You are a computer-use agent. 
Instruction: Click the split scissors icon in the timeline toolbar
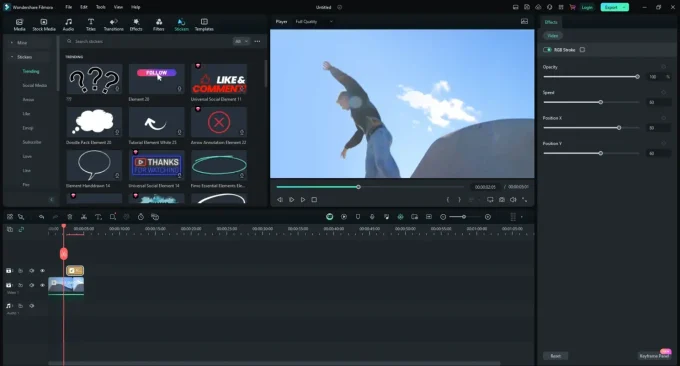point(84,217)
